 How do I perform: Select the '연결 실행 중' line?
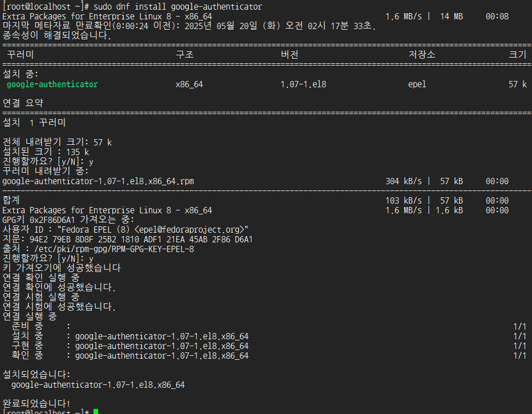[30, 316]
